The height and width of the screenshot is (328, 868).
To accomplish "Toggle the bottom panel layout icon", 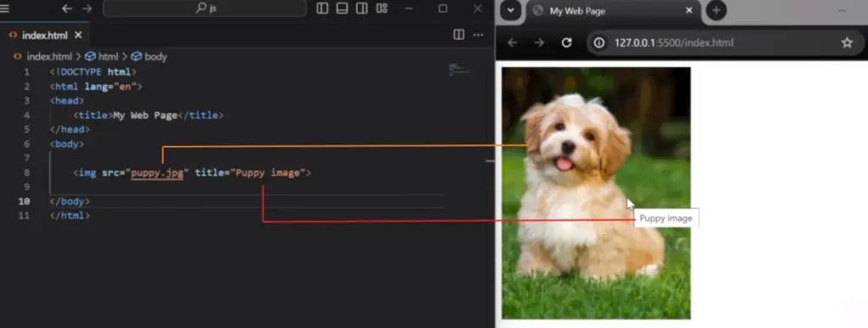I will (x=342, y=8).
